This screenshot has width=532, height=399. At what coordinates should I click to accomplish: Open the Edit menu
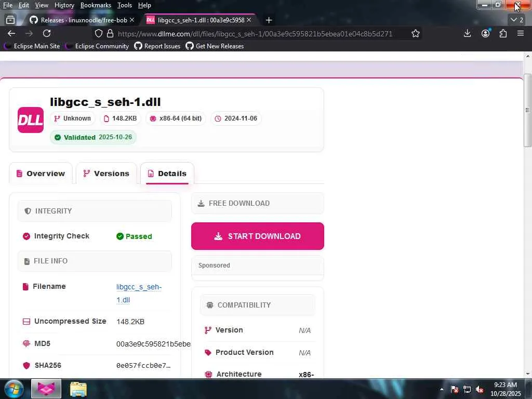pyautogui.click(x=23, y=5)
